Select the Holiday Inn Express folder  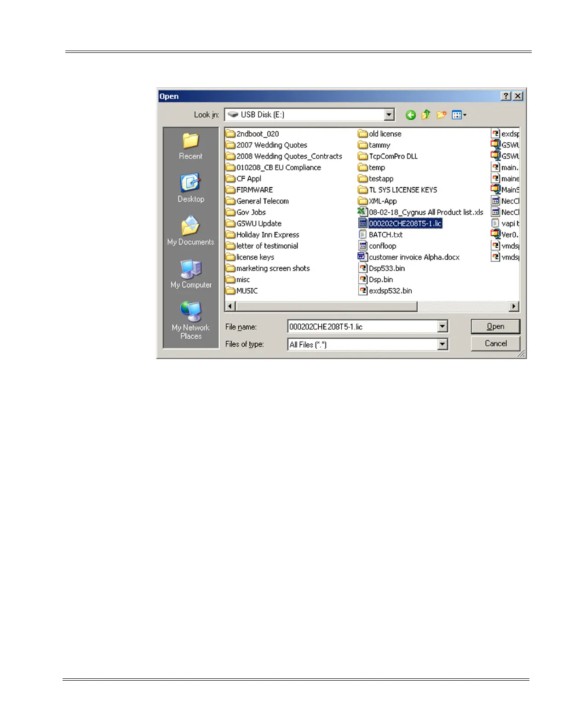pos(262,235)
